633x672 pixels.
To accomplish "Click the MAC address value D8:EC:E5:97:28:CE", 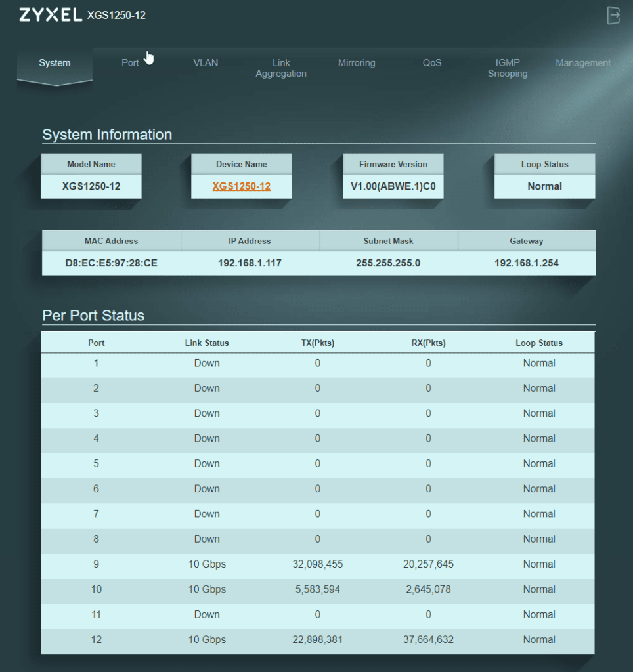I will click(x=111, y=263).
